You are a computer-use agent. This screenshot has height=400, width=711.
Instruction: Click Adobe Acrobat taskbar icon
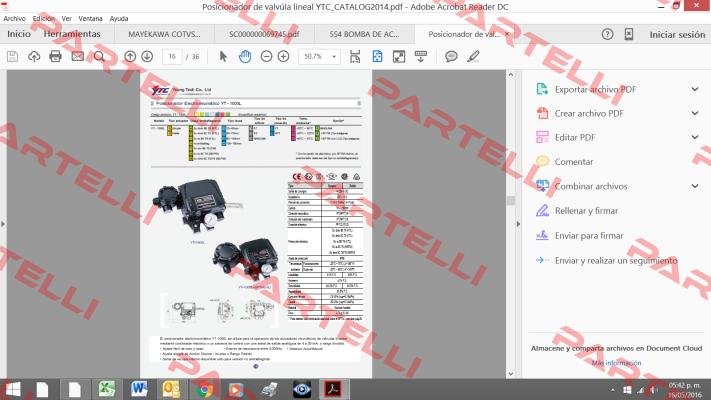coord(333,390)
